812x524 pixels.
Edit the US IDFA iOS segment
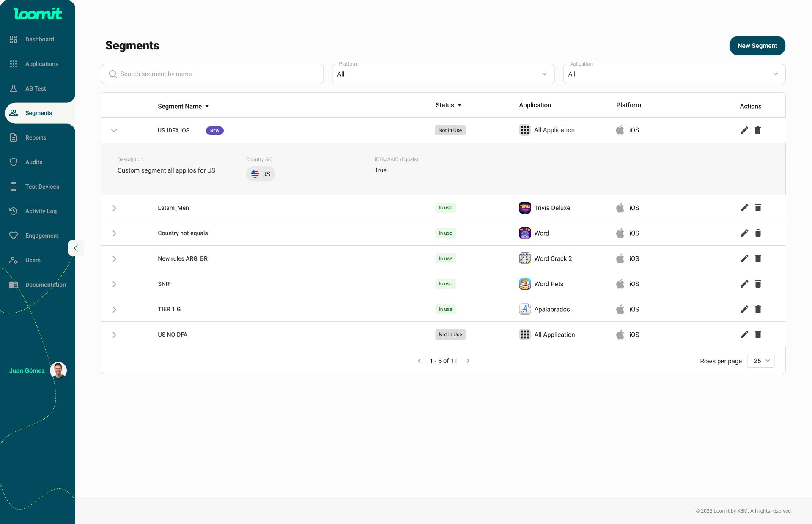tap(744, 130)
